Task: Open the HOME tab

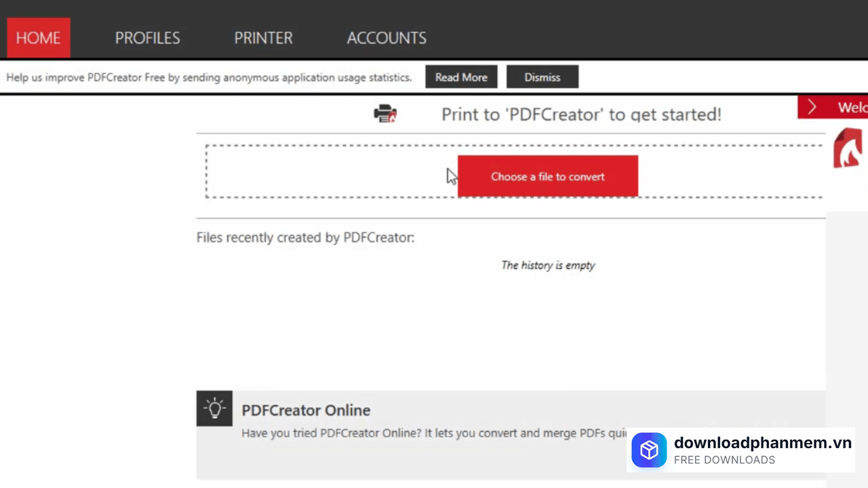Action: point(38,38)
